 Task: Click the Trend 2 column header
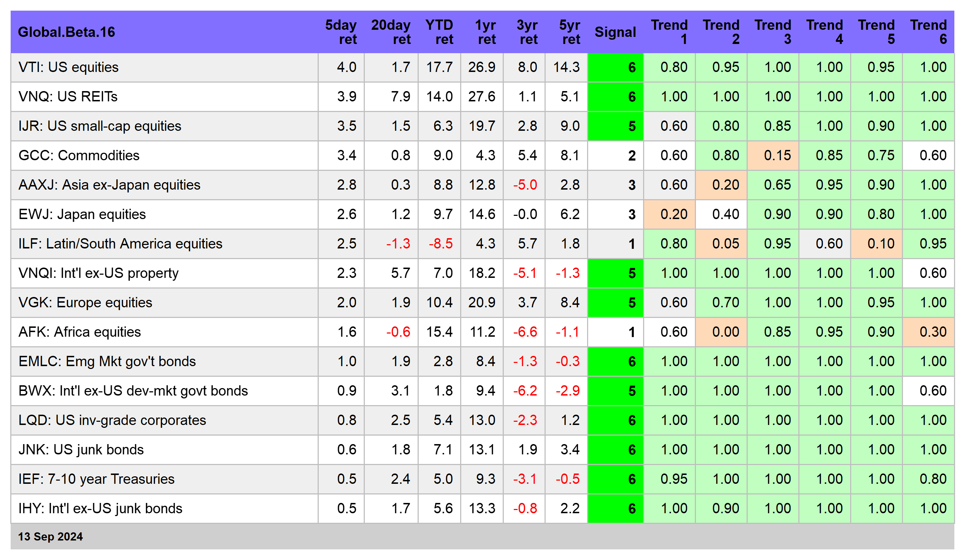pos(721,32)
